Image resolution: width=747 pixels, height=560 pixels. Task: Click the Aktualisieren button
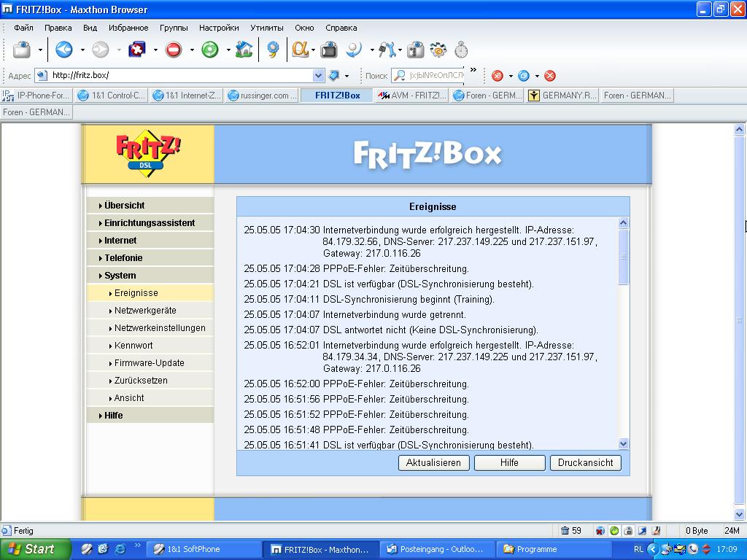433,463
